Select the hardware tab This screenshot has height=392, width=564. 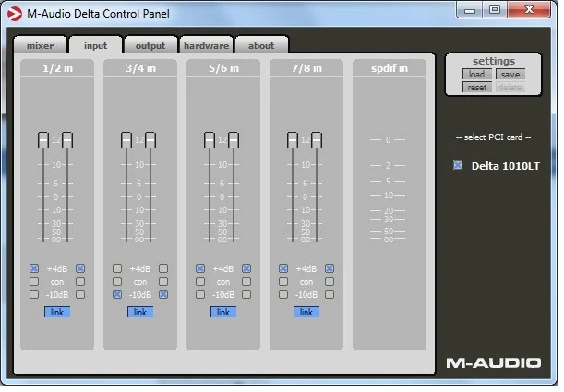click(x=206, y=45)
